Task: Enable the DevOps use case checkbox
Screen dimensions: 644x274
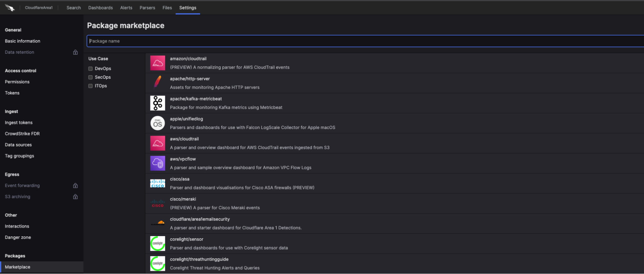Action: click(91, 68)
